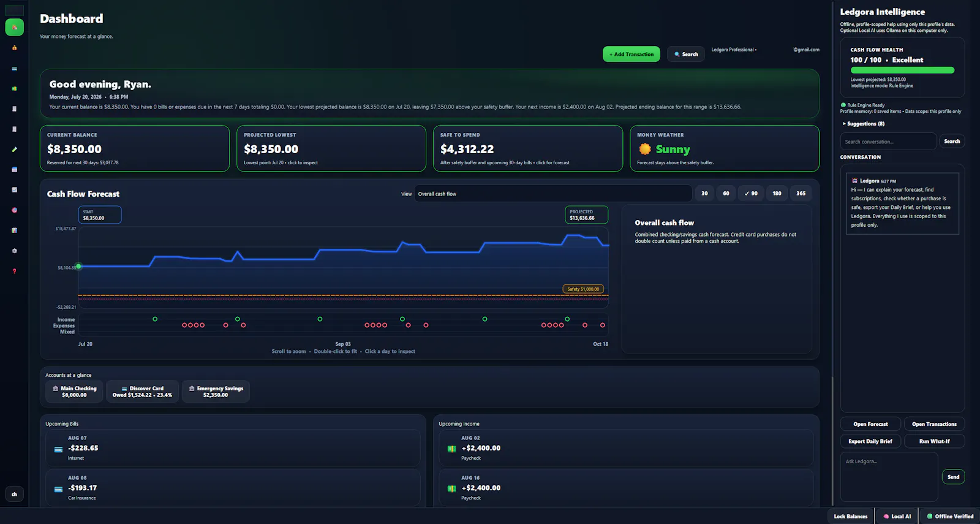Viewport: 980px width, 524px height.
Task: Open the green pencil icon in sidebar
Action: 14,150
